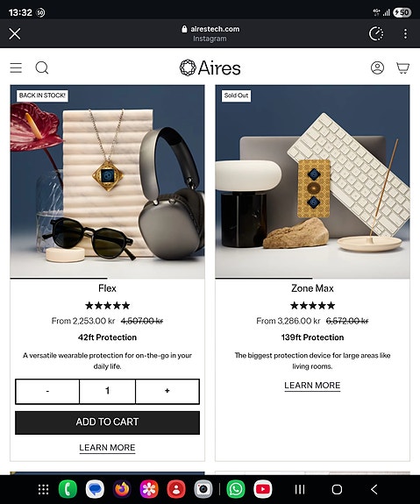View the shopping cart icon
Image resolution: width=420 pixels, height=504 pixels.
click(x=402, y=67)
